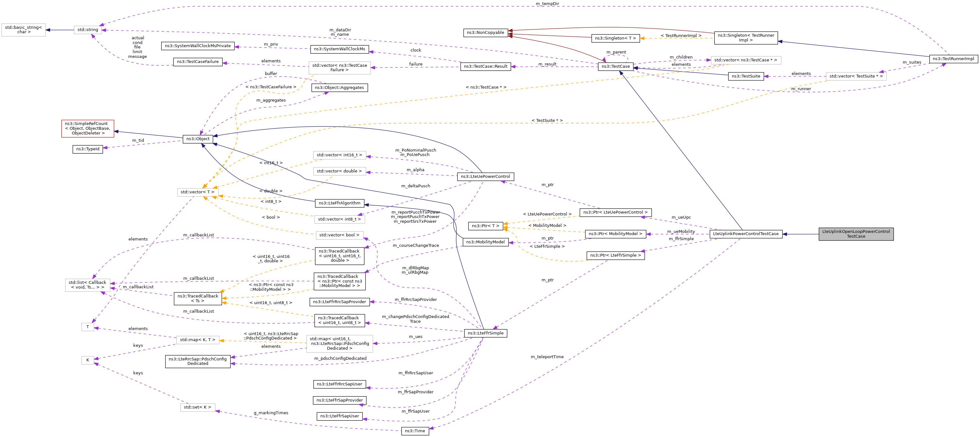Open TracedCallback Ptr const MobilityModel node
The height and width of the screenshot is (437, 980).
click(339, 281)
